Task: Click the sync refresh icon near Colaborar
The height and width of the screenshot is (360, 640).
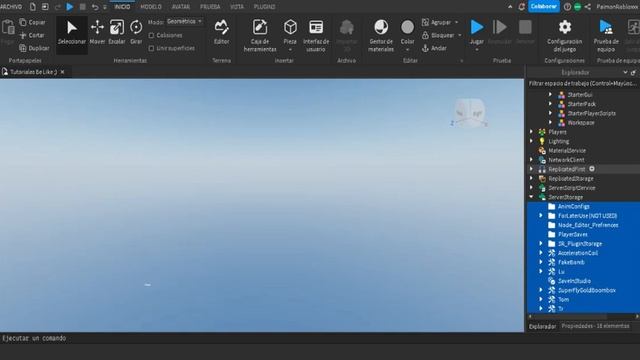Action: point(522,7)
